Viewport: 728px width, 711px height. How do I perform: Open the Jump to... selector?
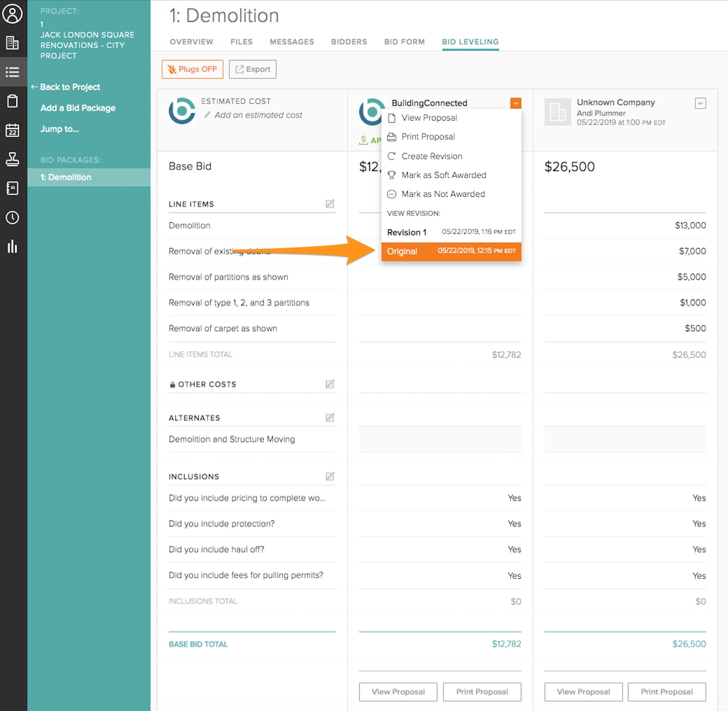tap(60, 129)
